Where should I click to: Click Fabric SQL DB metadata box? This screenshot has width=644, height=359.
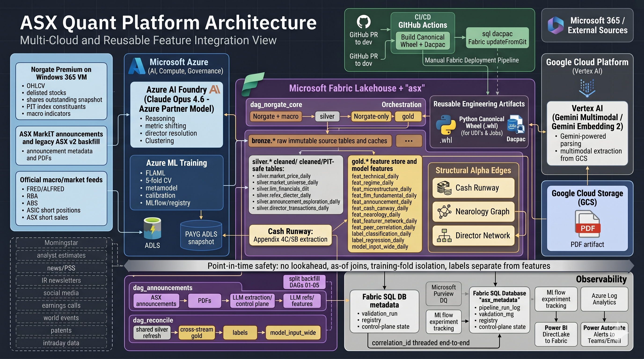tap(384, 311)
